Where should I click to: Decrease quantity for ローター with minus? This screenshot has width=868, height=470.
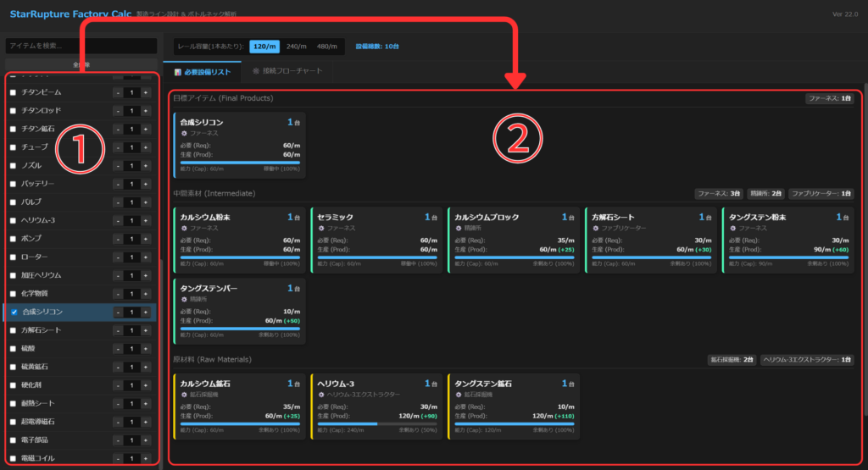pyautogui.click(x=118, y=257)
